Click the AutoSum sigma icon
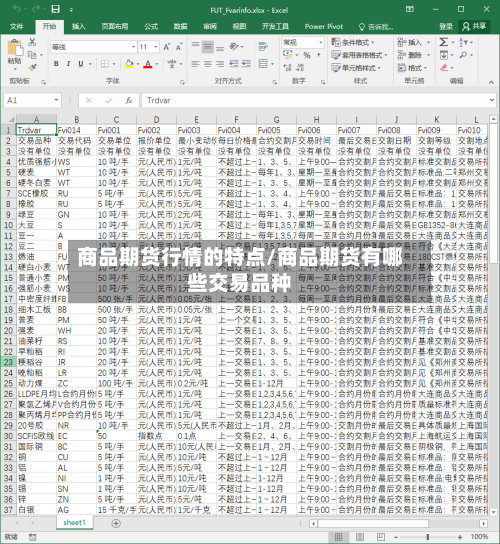Image resolution: width=500 pixels, height=544 pixels. click(x=443, y=42)
